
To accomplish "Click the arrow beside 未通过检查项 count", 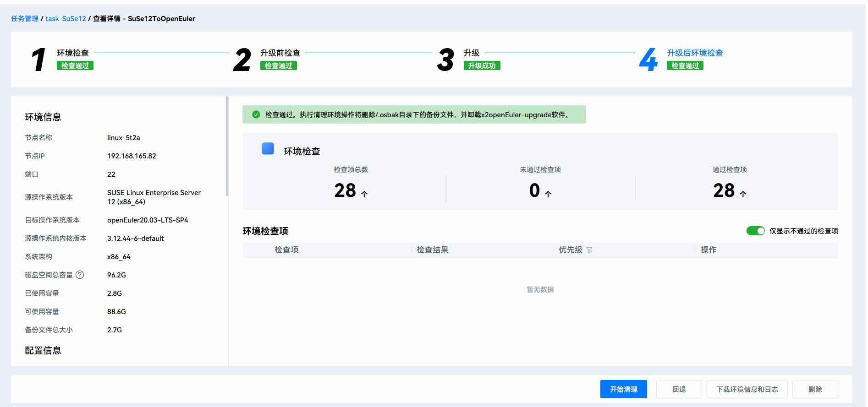I will tap(548, 194).
